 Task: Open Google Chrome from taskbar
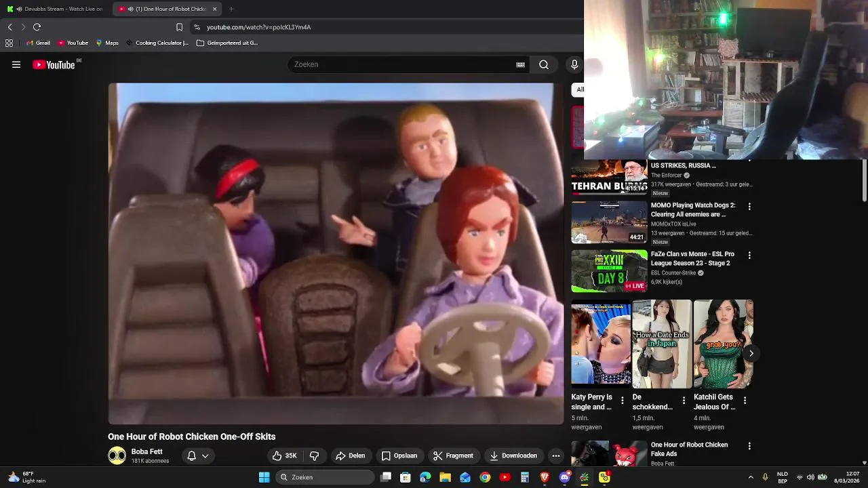click(x=485, y=477)
